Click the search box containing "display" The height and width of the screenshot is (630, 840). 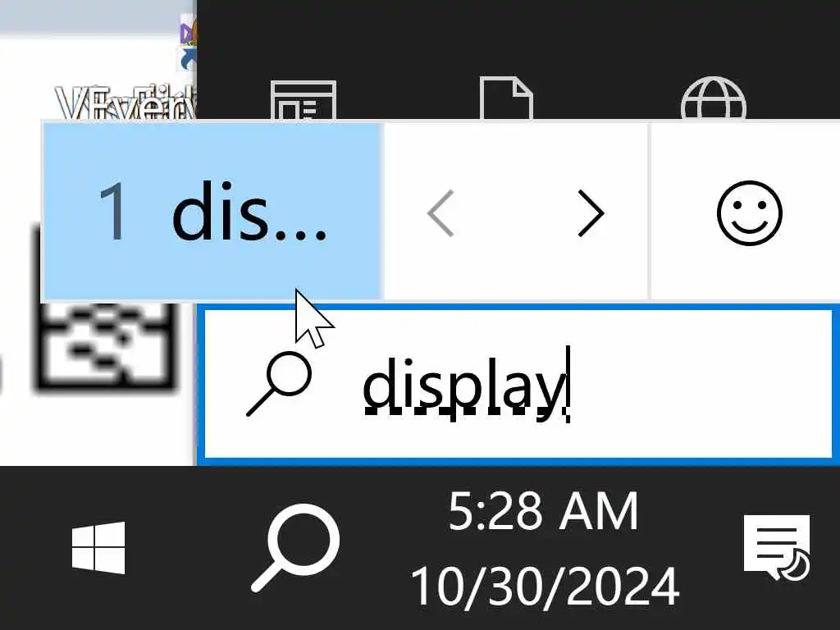pyautogui.click(x=518, y=385)
